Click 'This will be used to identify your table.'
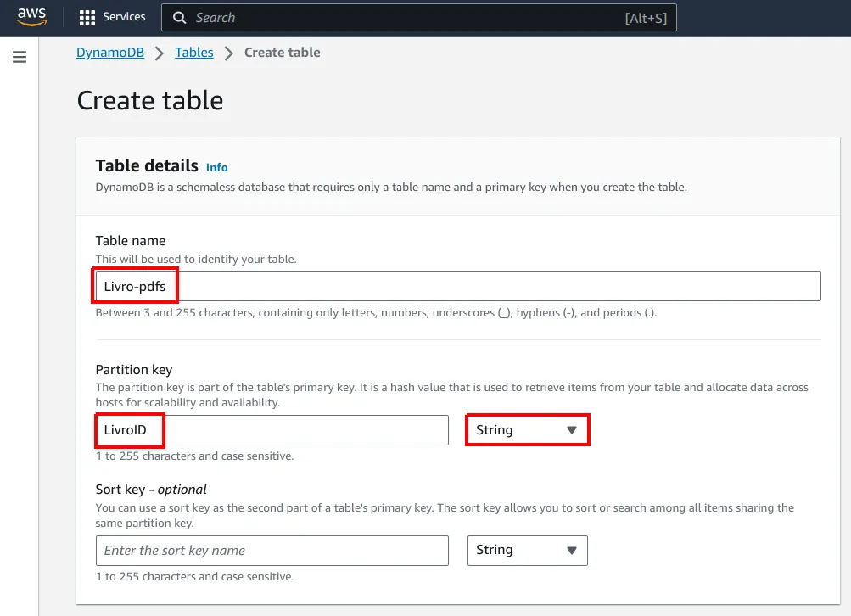The image size is (851, 616). pyautogui.click(x=196, y=260)
